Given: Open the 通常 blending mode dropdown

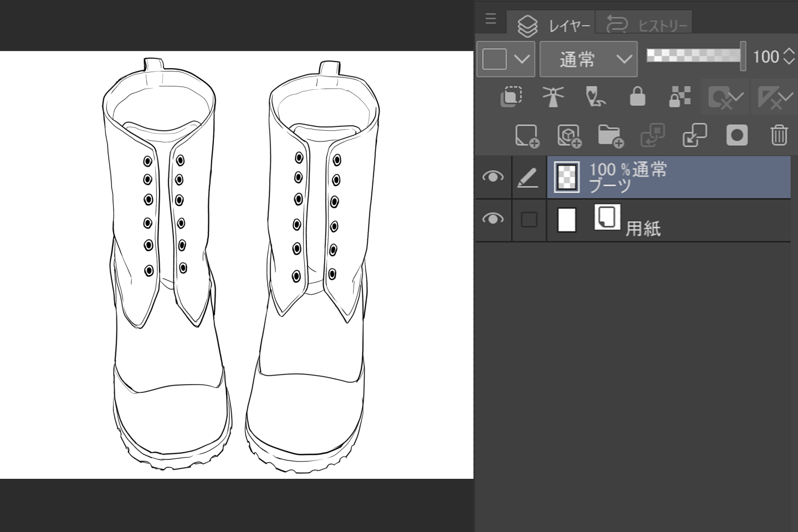Looking at the screenshot, I should click(x=588, y=59).
